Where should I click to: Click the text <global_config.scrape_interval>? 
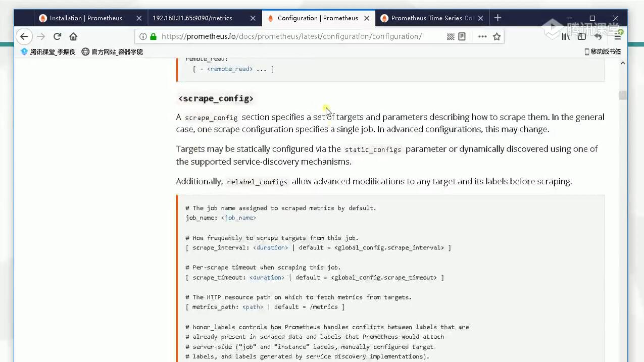point(389,247)
